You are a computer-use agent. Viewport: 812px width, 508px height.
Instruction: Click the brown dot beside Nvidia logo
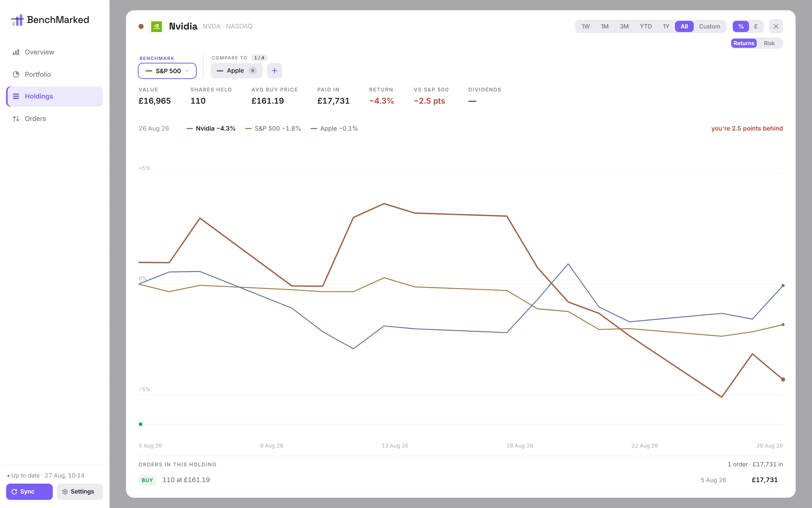pyautogui.click(x=141, y=26)
